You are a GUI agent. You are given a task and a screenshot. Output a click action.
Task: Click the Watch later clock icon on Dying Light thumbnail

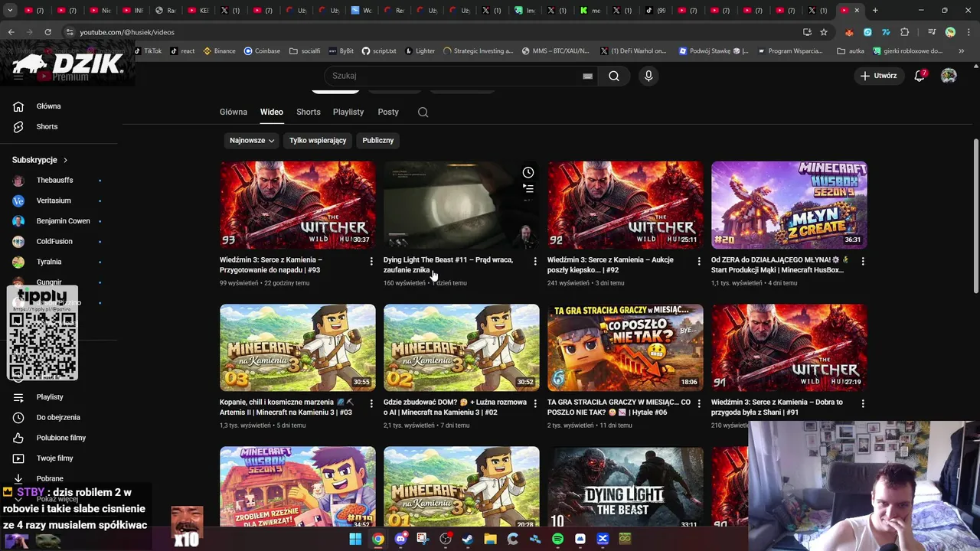(x=528, y=172)
